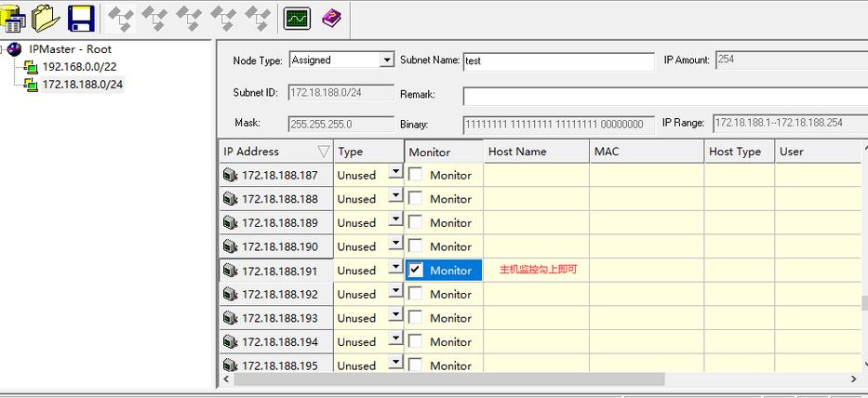Screen dimensions: 868x398
Task: Enable Monitor checkbox for 172.18.188.187
Action: tap(415, 175)
